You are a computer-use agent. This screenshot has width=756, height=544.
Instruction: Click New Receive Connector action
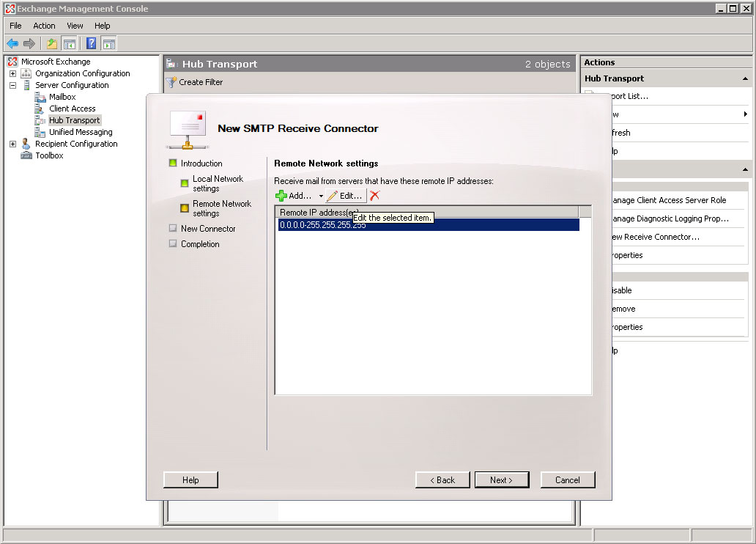pyautogui.click(x=656, y=237)
